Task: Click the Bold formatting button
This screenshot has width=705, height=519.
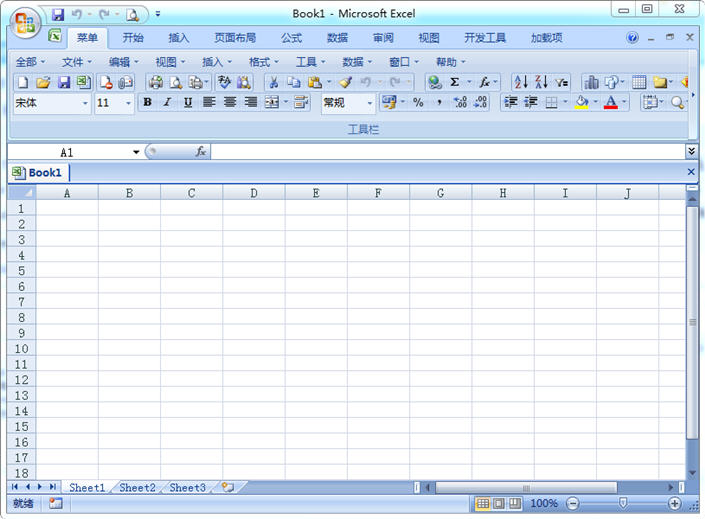Action: tap(148, 102)
